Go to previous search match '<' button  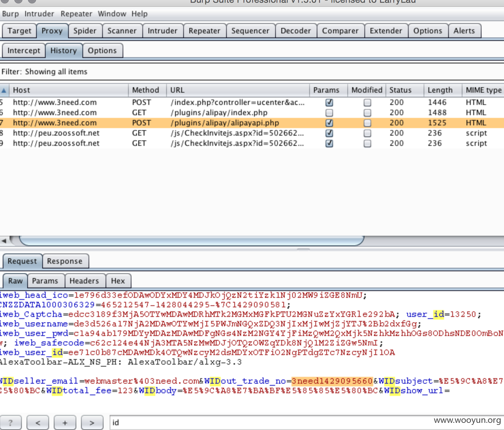coord(38,423)
